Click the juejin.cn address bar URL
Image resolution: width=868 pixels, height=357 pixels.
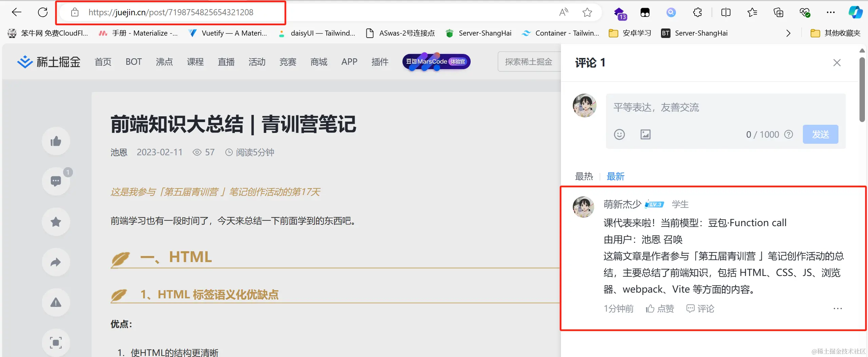click(171, 13)
